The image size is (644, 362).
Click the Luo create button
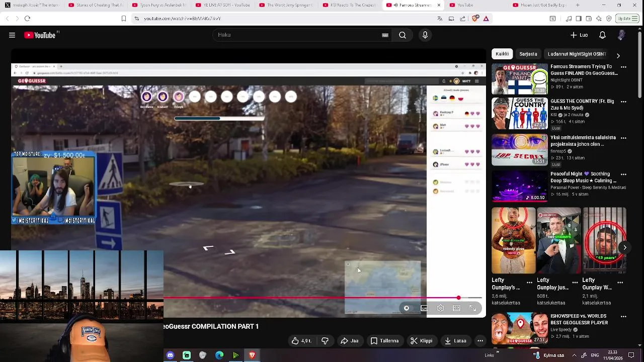pos(579,35)
